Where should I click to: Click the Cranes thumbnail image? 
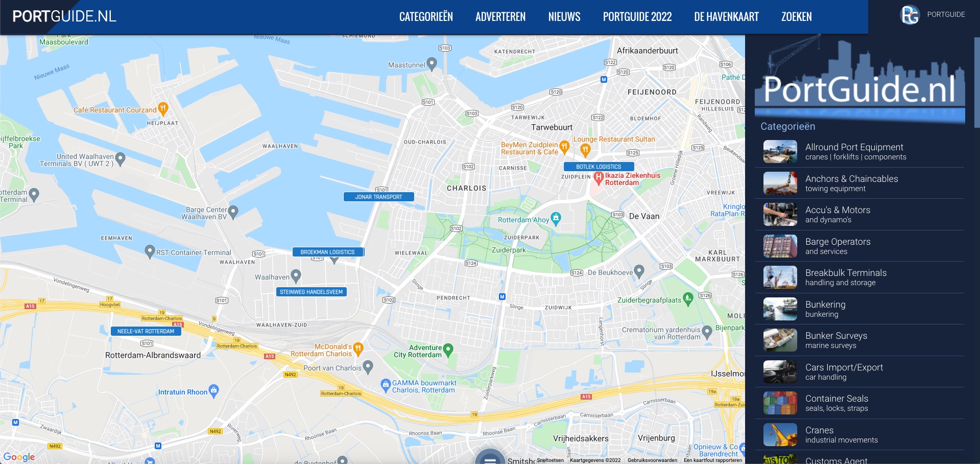pyautogui.click(x=780, y=435)
